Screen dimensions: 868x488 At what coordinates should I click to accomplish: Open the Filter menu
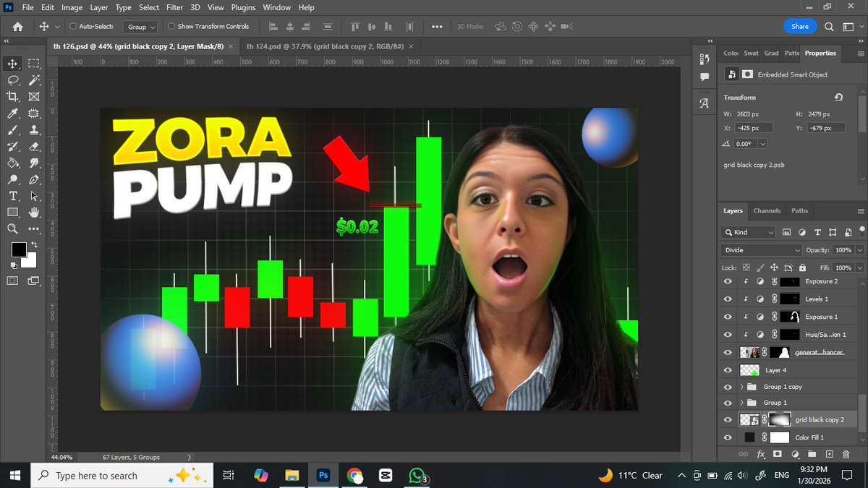(x=174, y=7)
